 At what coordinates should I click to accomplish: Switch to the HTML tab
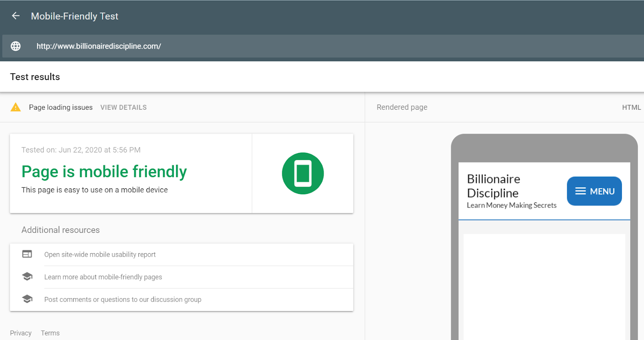point(631,107)
